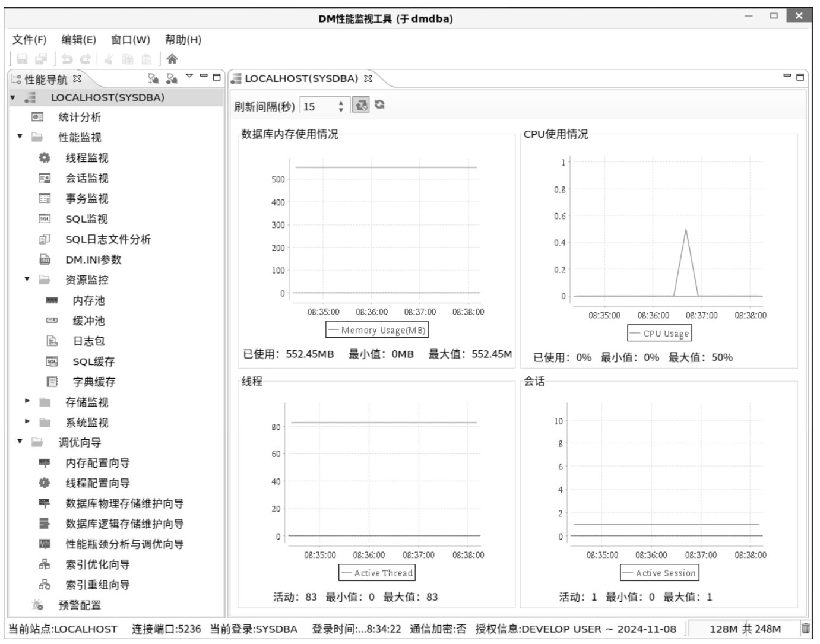Click the SQL监视 icon
Image resolution: width=820 pixels, height=644 pixels.
pyautogui.click(x=45, y=218)
